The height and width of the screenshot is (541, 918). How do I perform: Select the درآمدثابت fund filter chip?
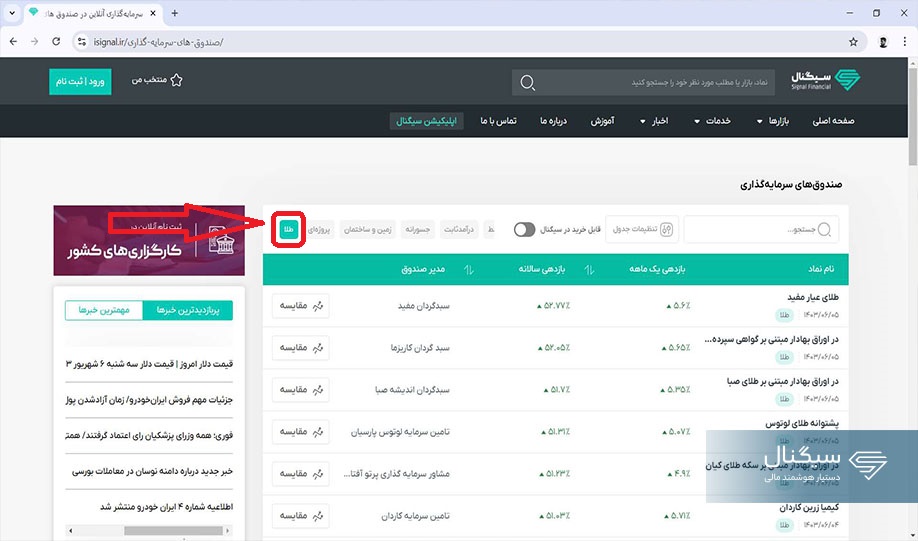[459, 230]
